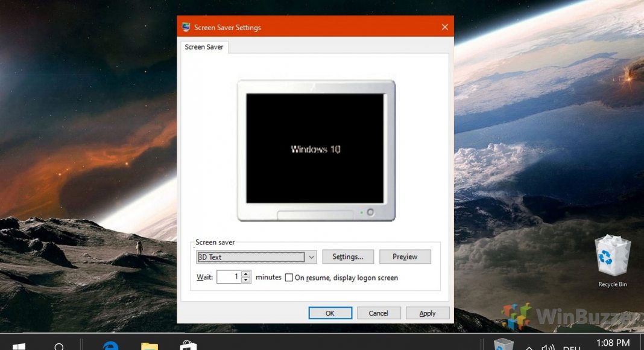644x350 pixels.
Task: Launch the Microsoft Store taskbar icon
Action: [x=188, y=344]
